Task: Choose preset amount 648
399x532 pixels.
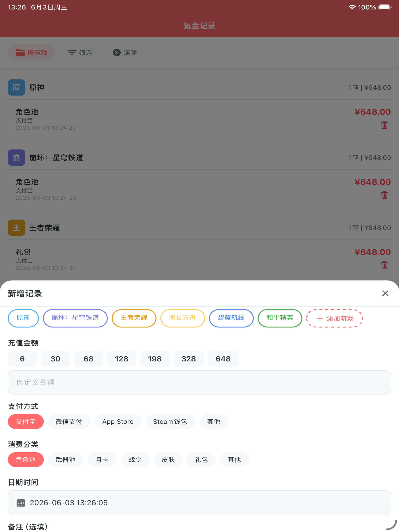Action: (223, 359)
